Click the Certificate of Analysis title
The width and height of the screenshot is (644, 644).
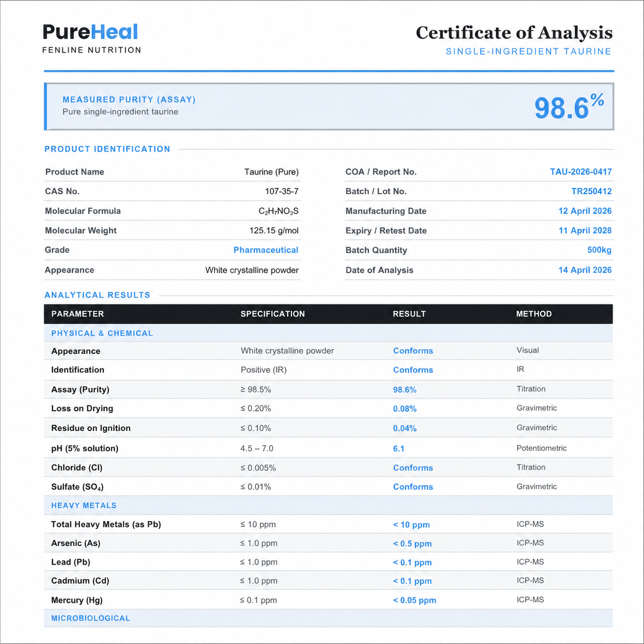pyautogui.click(x=514, y=33)
